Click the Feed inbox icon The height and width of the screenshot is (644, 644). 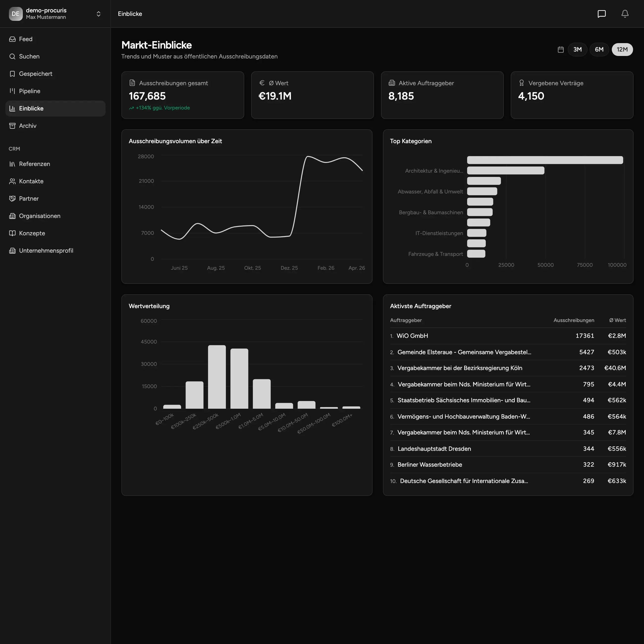(x=12, y=39)
